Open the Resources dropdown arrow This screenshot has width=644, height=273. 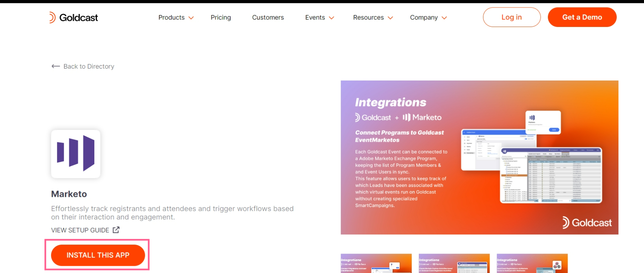(390, 18)
